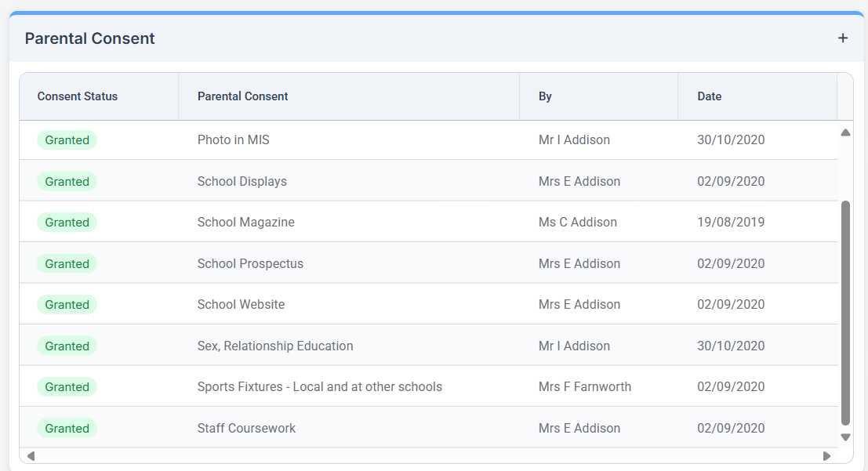Click Mrs F Farnworth name
The height and width of the screenshot is (471, 868).
[x=585, y=387]
